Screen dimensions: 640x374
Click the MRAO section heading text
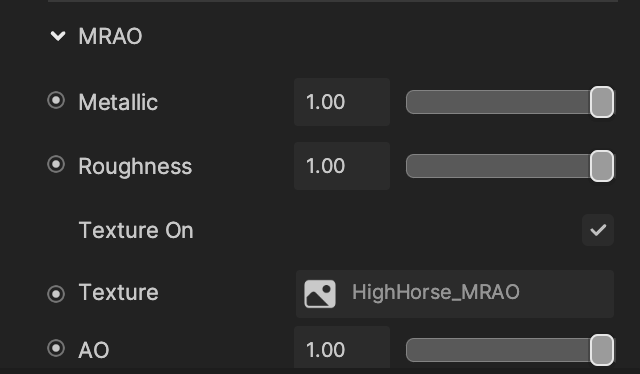coord(110,36)
